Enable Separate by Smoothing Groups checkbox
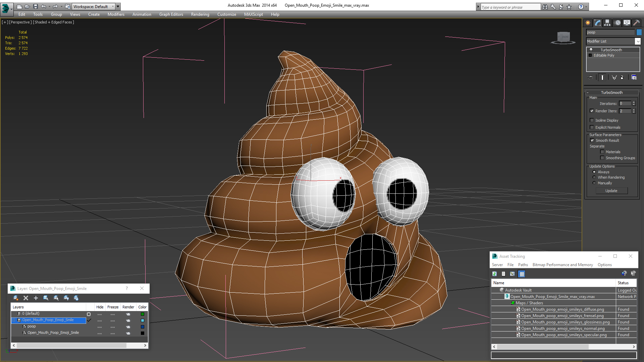This screenshot has height=362, width=644. (602, 158)
